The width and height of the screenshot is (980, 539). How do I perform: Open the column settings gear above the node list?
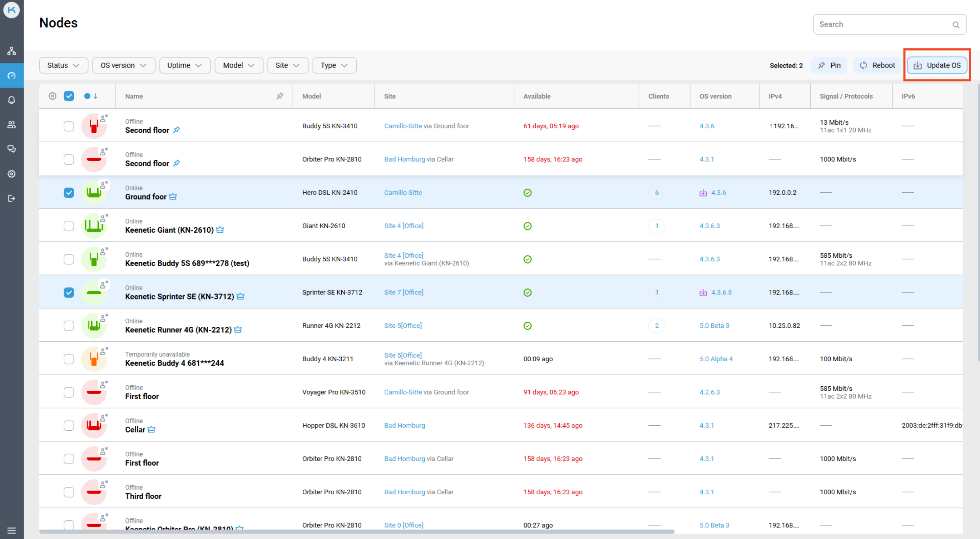point(52,96)
